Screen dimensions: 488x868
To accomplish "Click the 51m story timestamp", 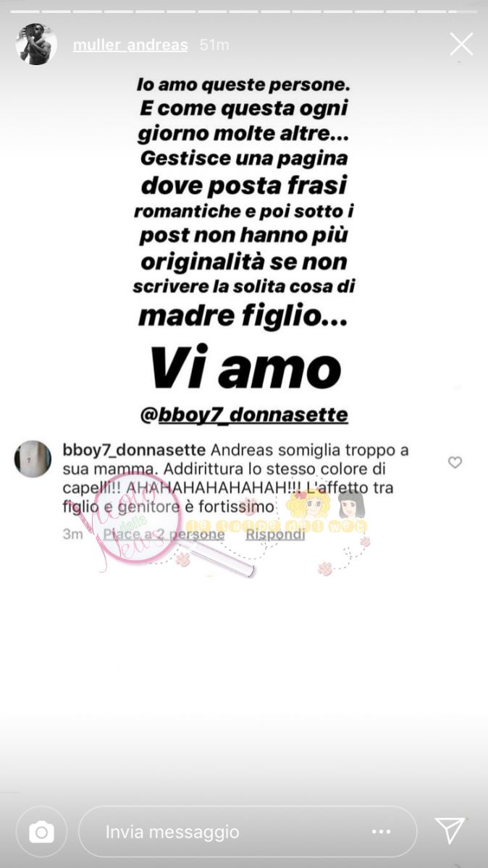I will (214, 45).
